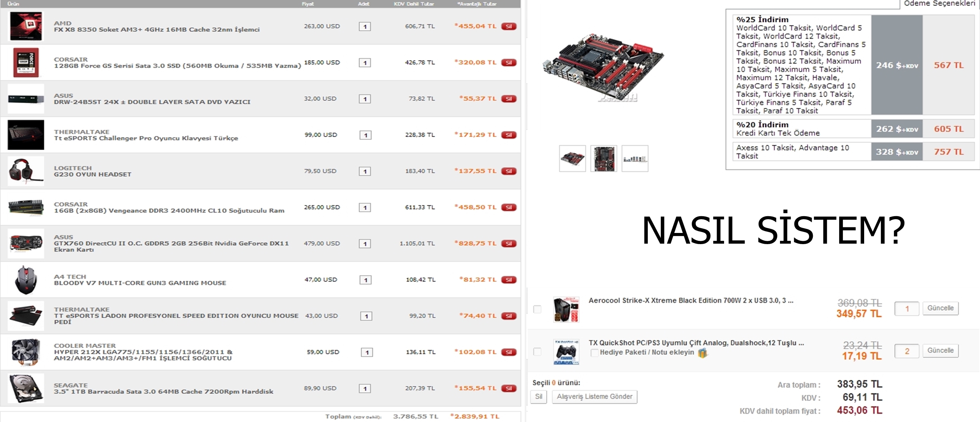
Task: Click Güncelle for the Aerocool Strike-X case
Action: click(941, 308)
